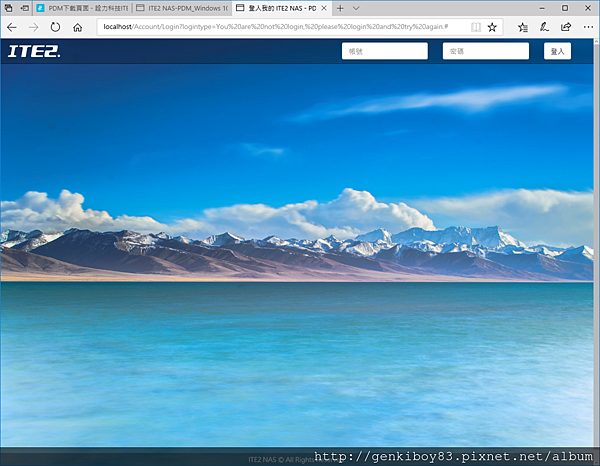Set these tabs aside icon

point(24,8)
